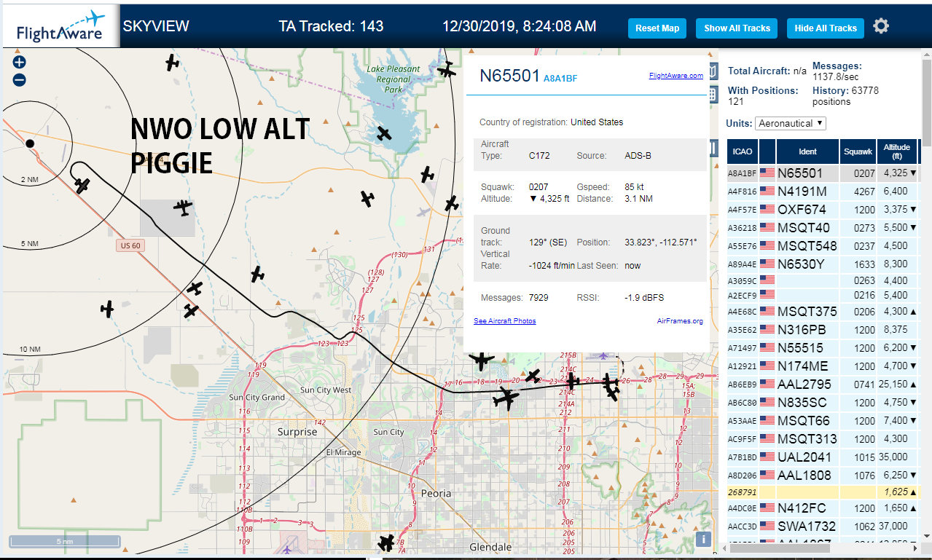932x560 pixels.
Task: Select the N412FC row in the table
Action: pos(823,508)
